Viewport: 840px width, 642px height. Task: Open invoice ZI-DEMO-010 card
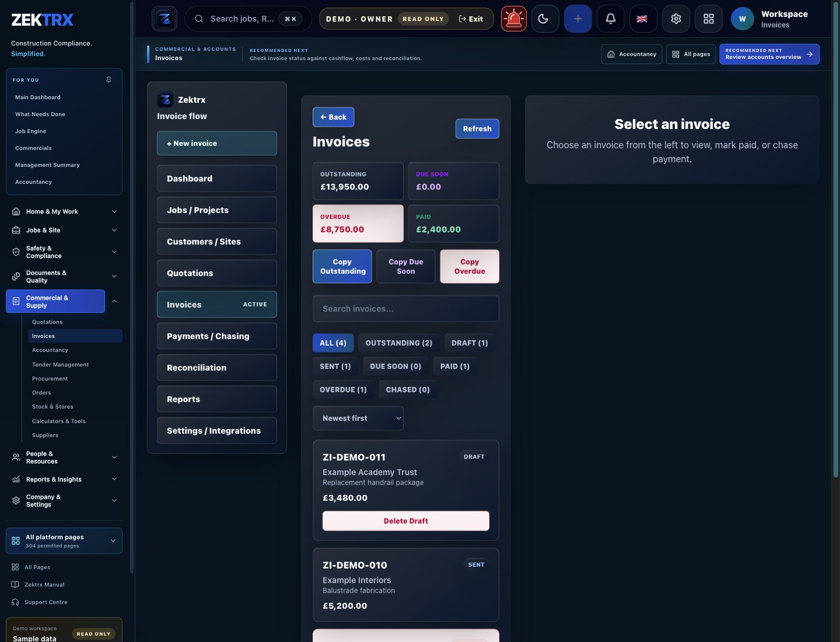[x=406, y=585]
